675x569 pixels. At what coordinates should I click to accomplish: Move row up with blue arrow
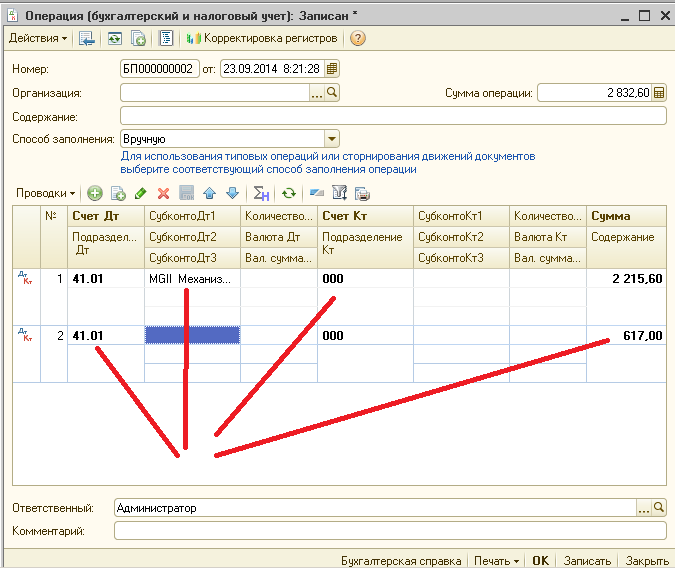point(209,193)
